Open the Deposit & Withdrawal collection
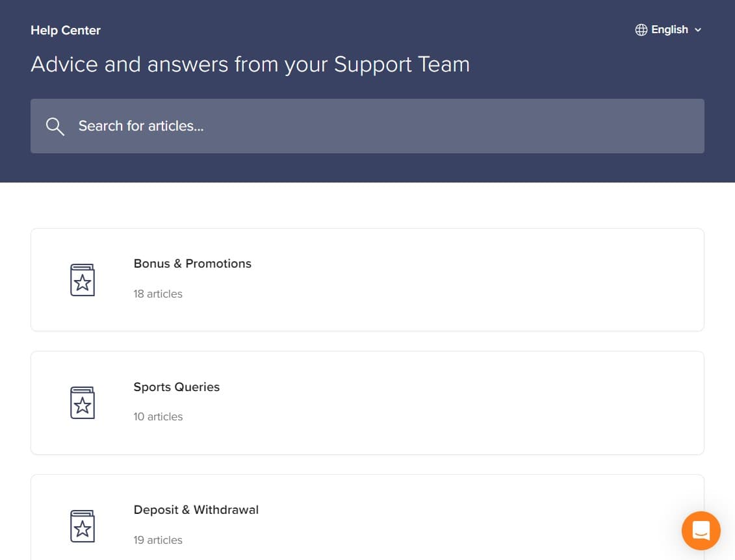The image size is (735, 560). click(x=368, y=517)
